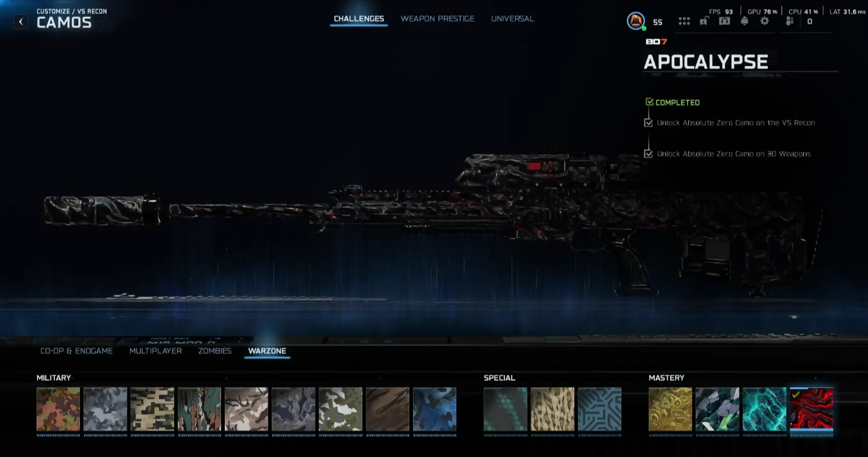Select the first orange-green Military camo
The width and height of the screenshot is (868, 457).
pyautogui.click(x=58, y=409)
